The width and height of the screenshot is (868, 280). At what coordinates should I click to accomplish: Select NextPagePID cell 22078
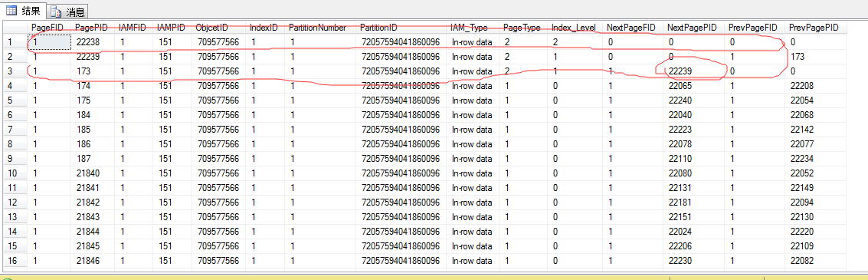pyautogui.click(x=693, y=144)
